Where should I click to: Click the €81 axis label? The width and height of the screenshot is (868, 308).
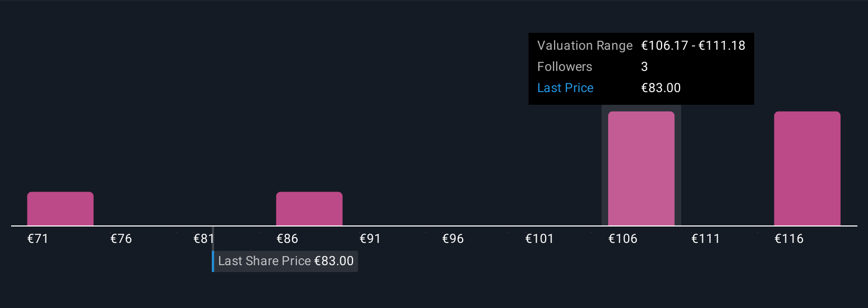tap(204, 239)
